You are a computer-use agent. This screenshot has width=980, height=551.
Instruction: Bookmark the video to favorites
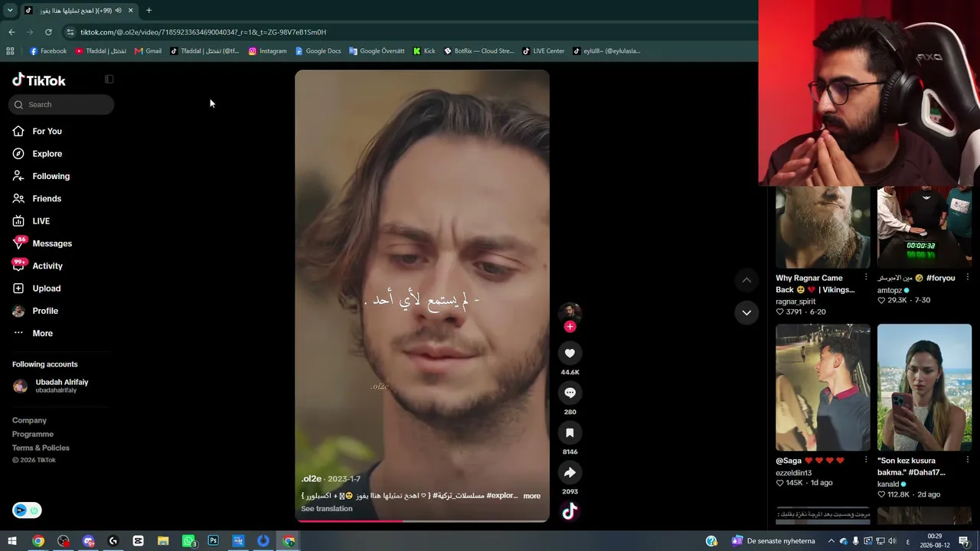tap(570, 432)
